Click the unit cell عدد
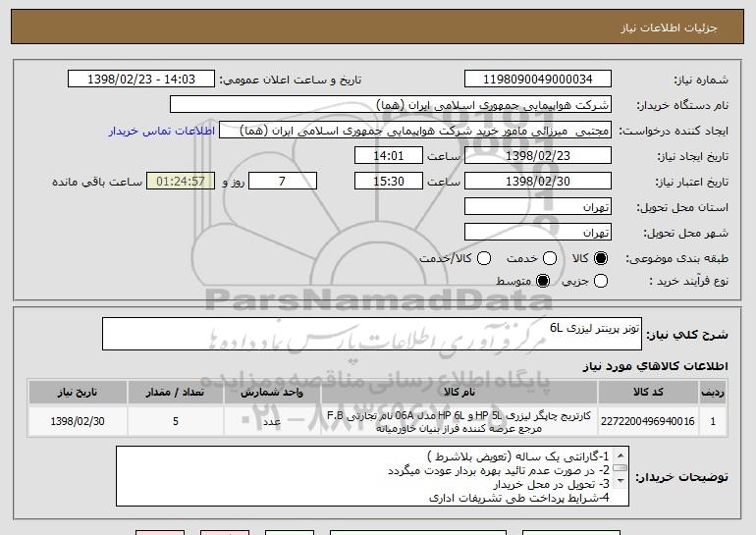The width and height of the screenshot is (756, 535). click(272, 421)
